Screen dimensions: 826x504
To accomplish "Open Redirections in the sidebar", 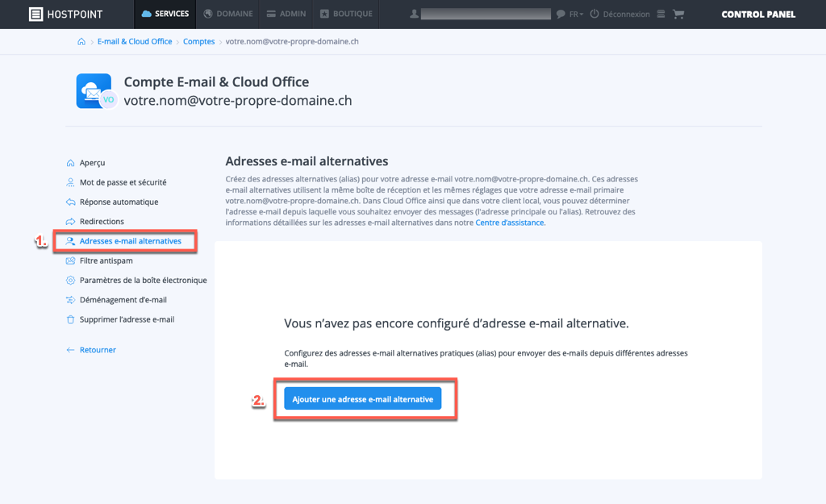I will 102,221.
